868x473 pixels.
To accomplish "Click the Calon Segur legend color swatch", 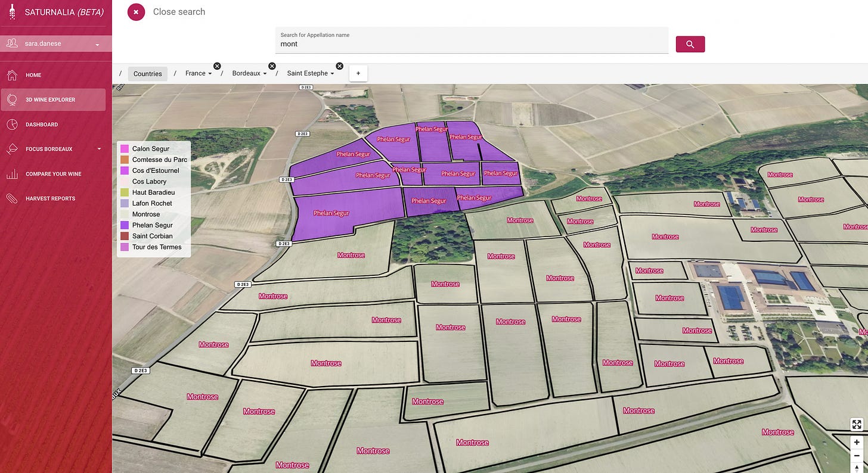I will coord(125,149).
